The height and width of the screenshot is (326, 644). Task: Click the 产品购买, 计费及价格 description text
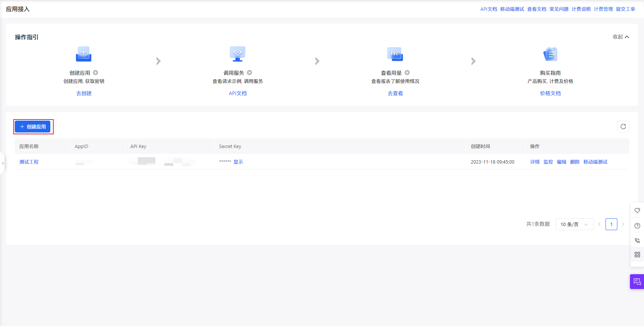[550, 81]
